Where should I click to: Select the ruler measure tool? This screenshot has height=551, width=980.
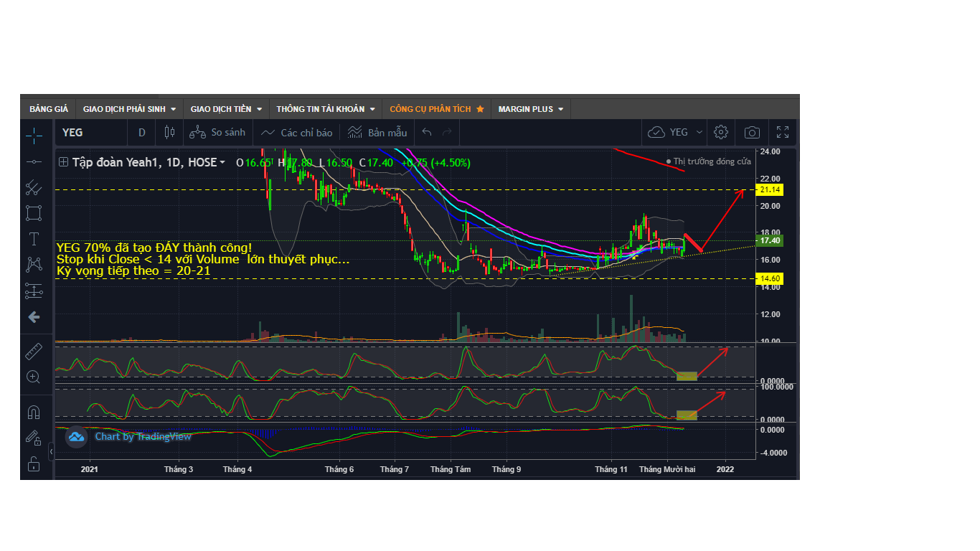(34, 351)
